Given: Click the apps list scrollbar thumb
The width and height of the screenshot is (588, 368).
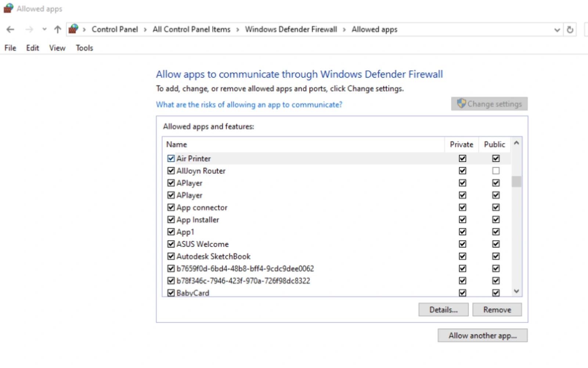Looking at the screenshot, I should pos(516,182).
